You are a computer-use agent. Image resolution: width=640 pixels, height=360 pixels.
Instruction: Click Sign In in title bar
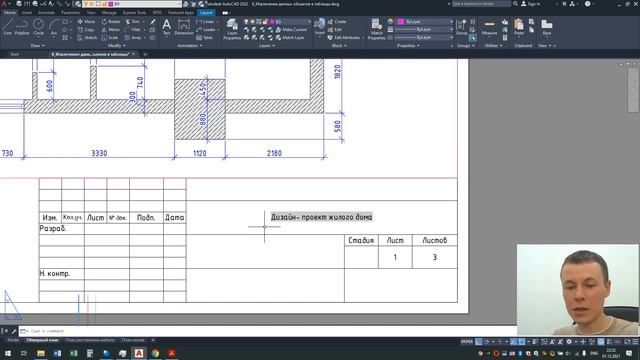(530, 4)
